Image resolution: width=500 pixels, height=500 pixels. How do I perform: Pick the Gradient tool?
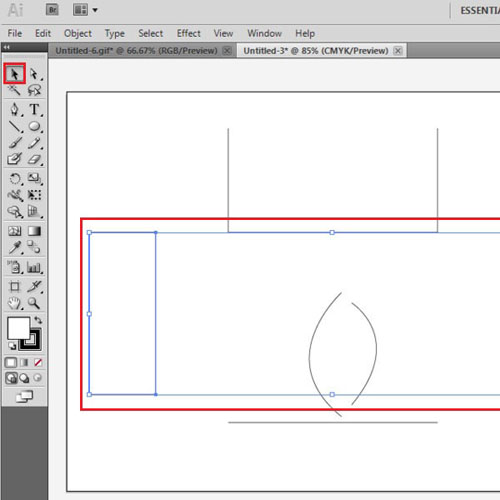[34, 231]
